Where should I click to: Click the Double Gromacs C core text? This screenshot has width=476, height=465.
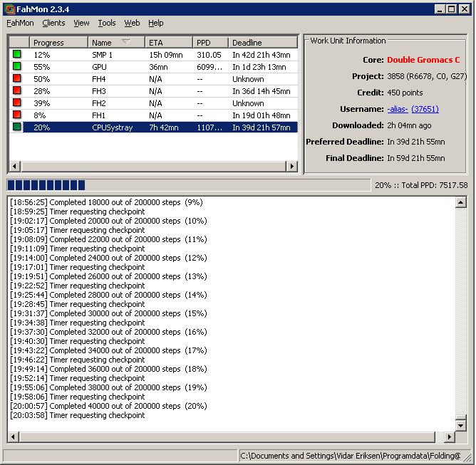(423, 60)
